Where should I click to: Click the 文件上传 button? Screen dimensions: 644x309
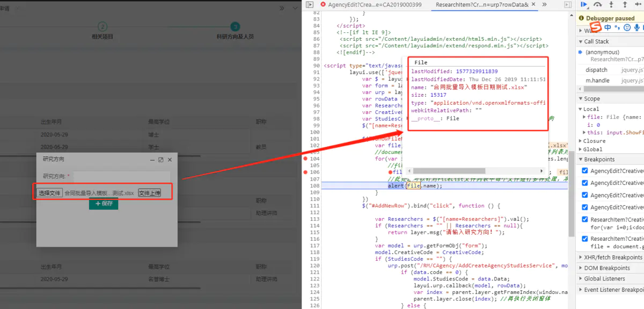click(149, 193)
